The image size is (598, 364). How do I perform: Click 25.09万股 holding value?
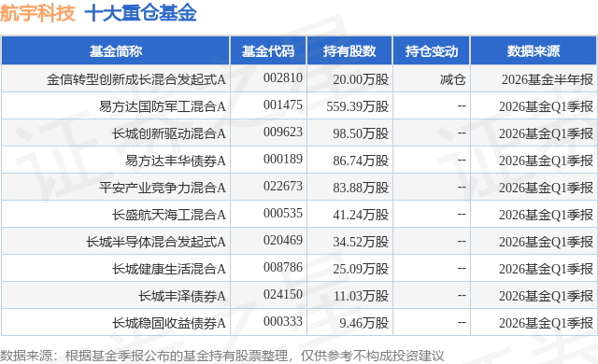click(x=361, y=269)
